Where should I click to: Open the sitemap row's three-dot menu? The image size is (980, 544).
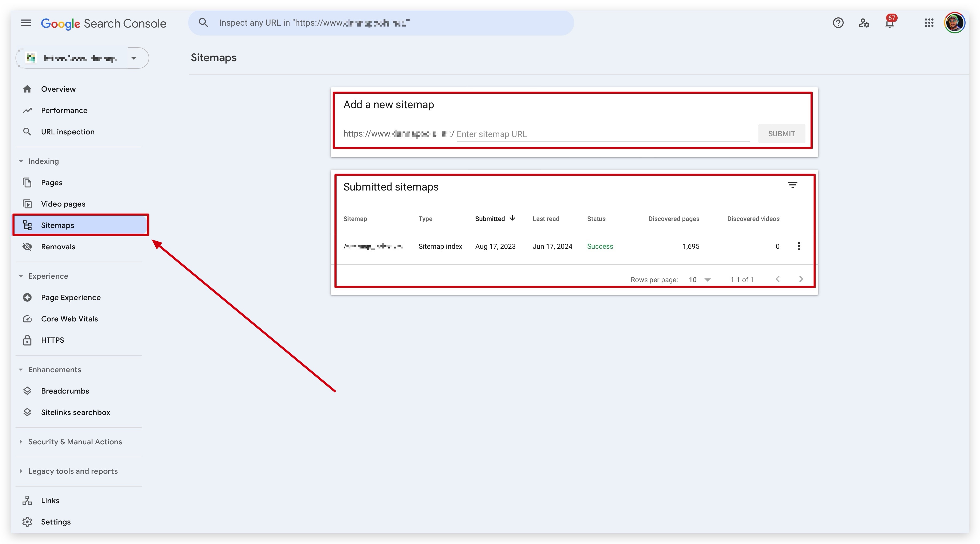click(x=798, y=246)
